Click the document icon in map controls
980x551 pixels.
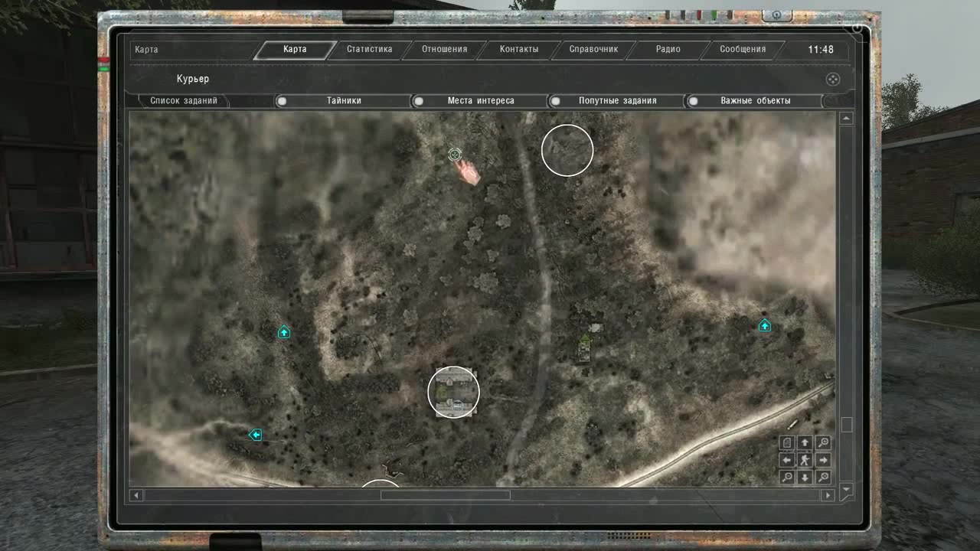point(786,442)
